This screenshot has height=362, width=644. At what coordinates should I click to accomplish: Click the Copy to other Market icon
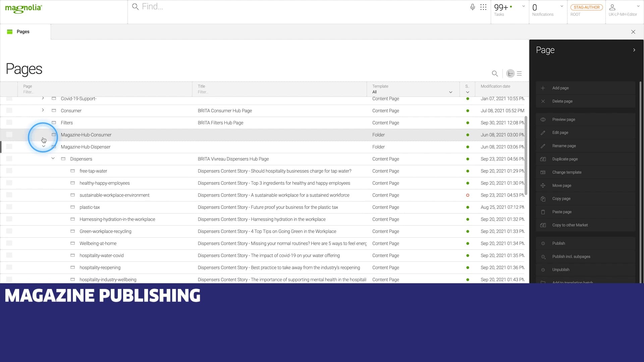pyautogui.click(x=543, y=225)
